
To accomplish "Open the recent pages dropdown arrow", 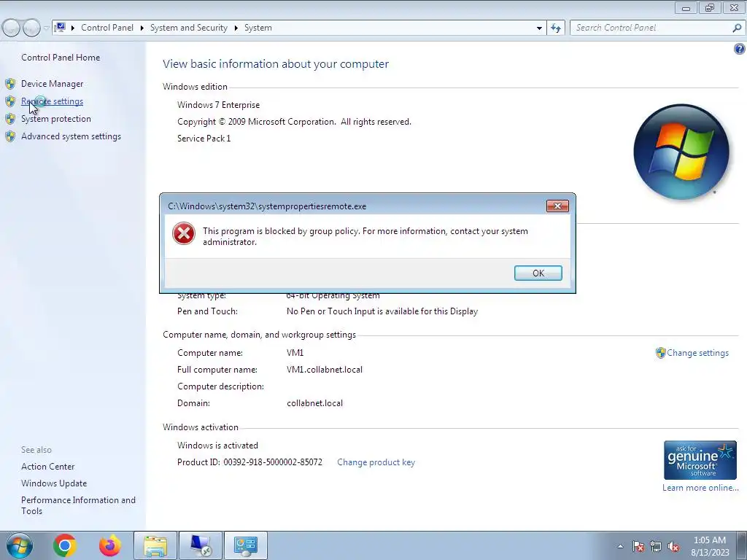I will coord(46,28).
